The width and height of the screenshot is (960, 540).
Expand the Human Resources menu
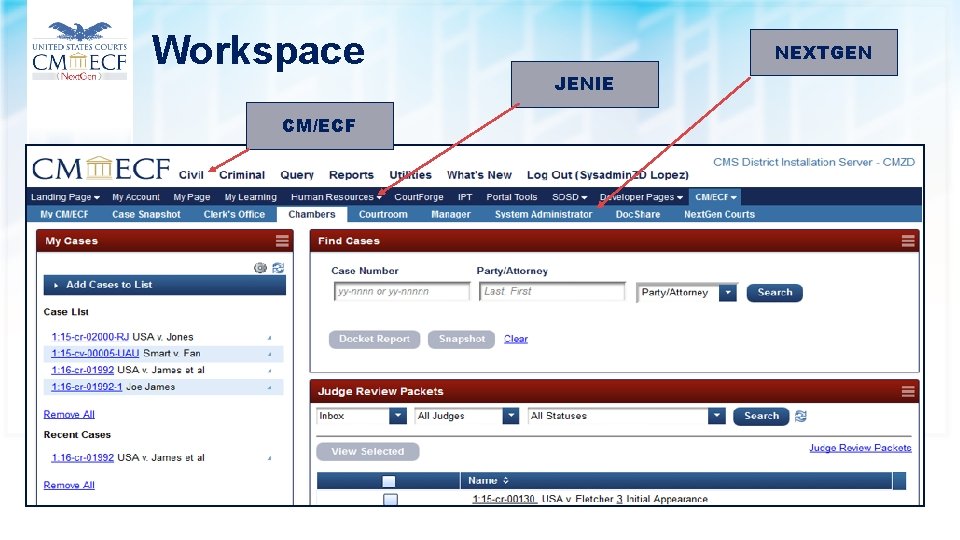[336, 197]
